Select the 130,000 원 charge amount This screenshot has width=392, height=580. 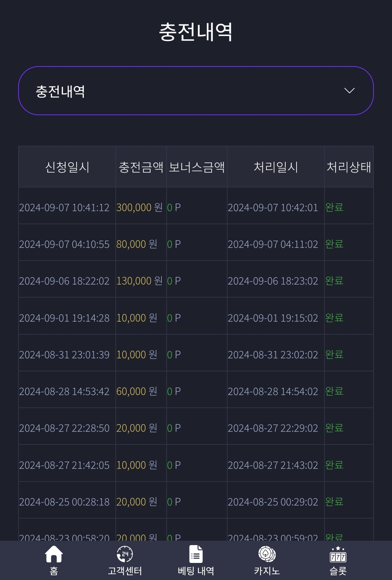(139, 281)
